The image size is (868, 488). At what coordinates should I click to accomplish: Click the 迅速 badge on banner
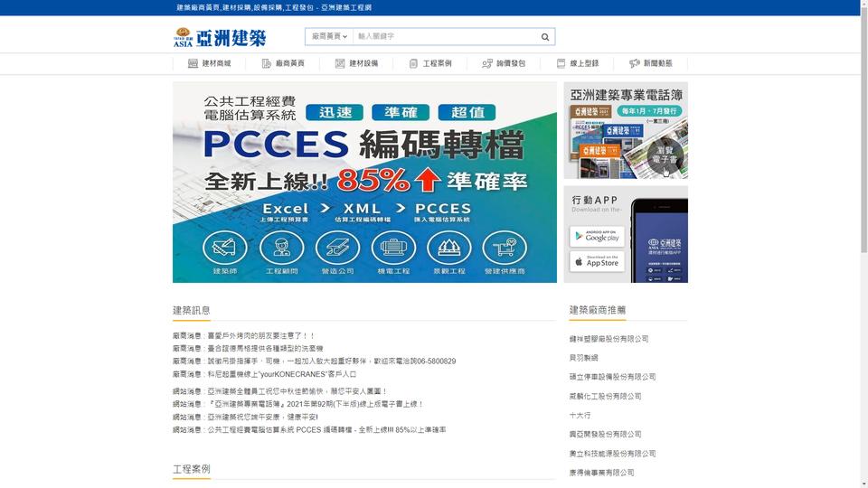click(335, 112)
